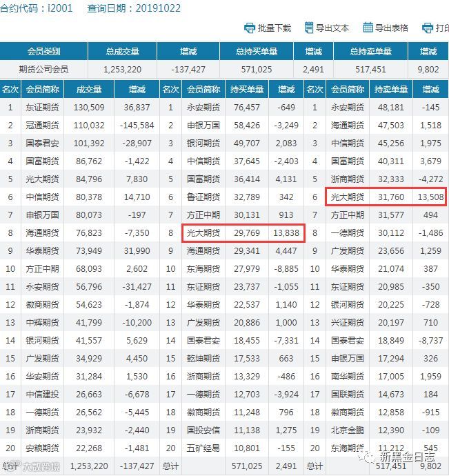Click 海通期货 in the short position ranking
The image size is (449, 476).
coord(348,126)
